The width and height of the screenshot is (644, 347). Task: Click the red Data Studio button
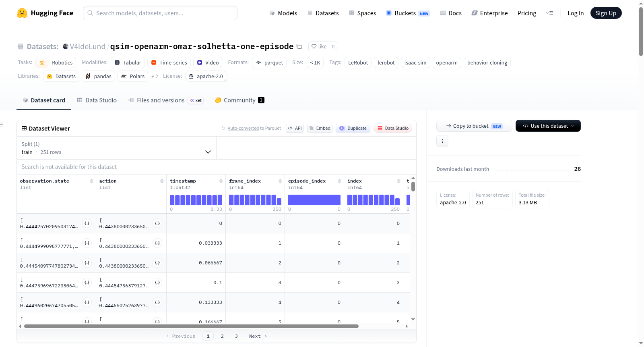click(393, 128)
